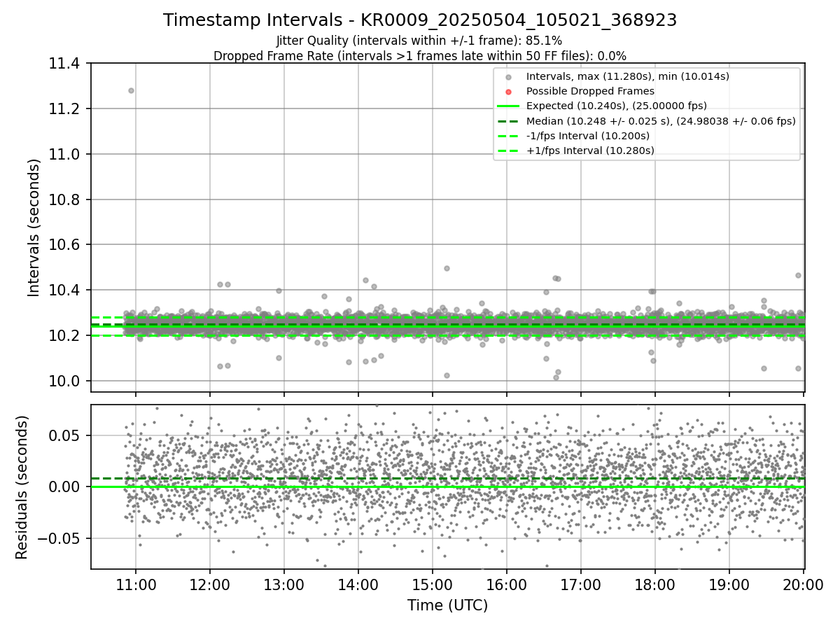Screen dimensions: 840x630
Task: Click the legend entry '+1/fps Interval (10.280s)'
Action: click(590, 150)
